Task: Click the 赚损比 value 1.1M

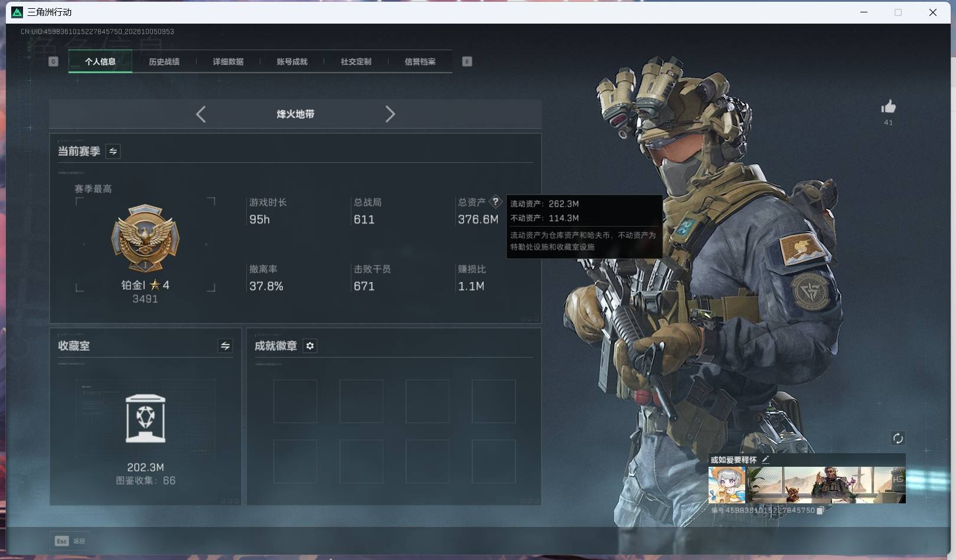Action: 471,286
